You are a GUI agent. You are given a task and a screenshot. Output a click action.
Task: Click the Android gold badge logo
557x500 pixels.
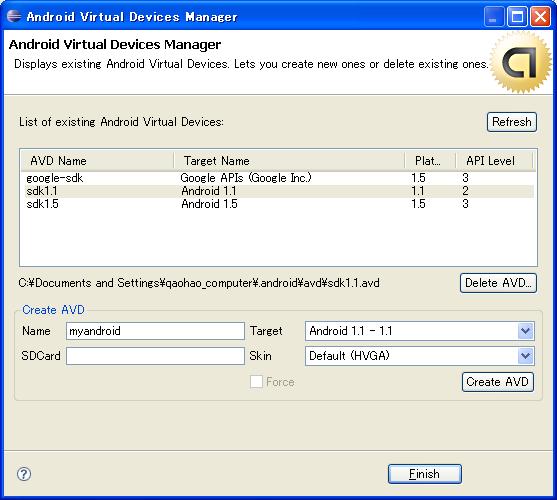(x=520, y=62)
